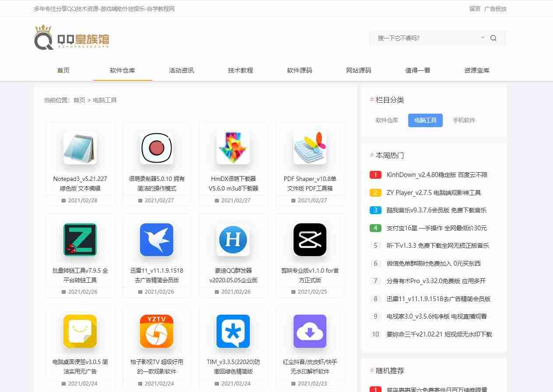Select the PDF Shaper icon

click(x=310, y=148)
